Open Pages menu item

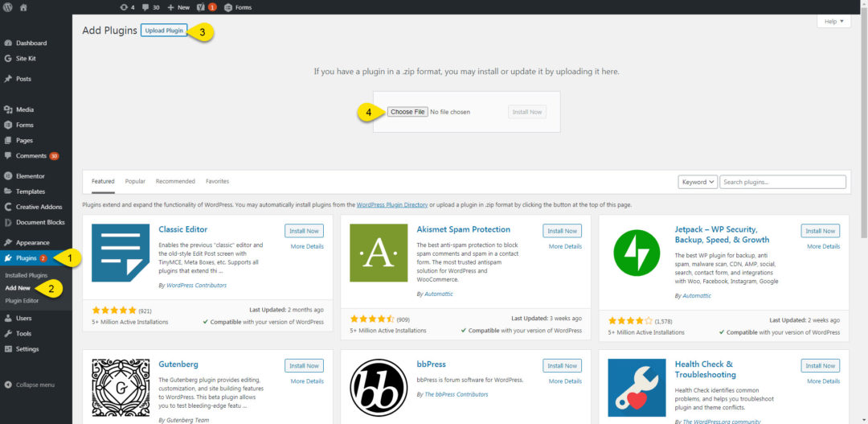[24, 140]
